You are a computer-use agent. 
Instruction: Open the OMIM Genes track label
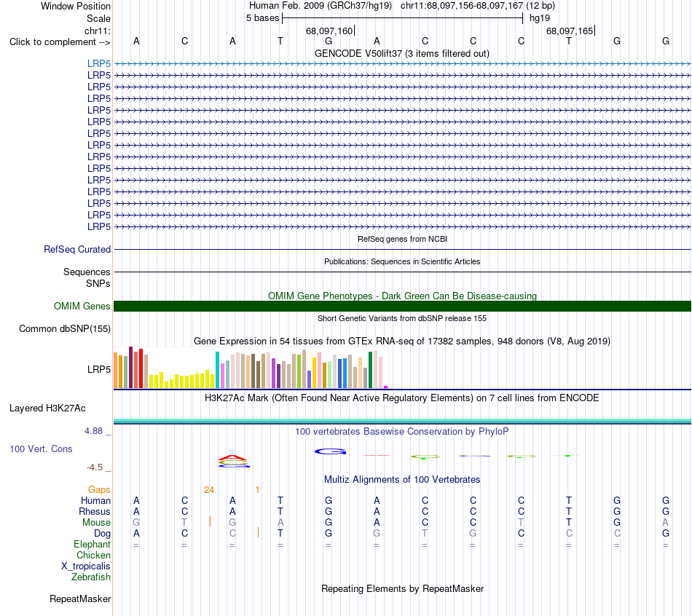[x=82, y=307]
